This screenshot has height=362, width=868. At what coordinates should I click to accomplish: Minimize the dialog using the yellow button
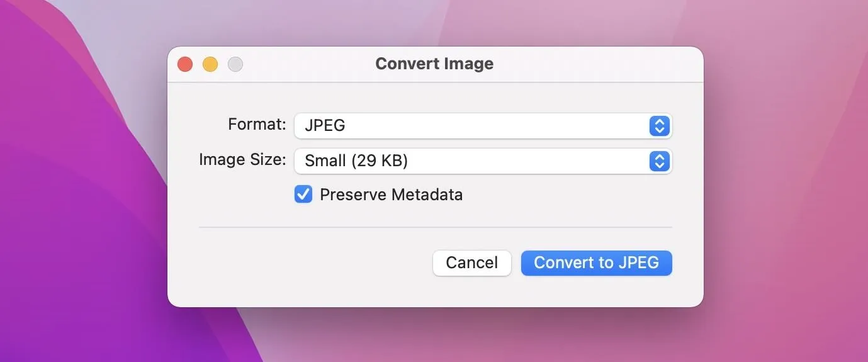pos(210,64)
